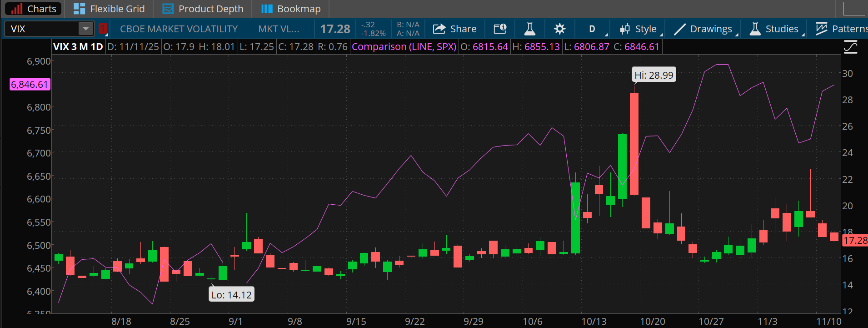The width and height of the screenshot is (868, 328).
Task: Click the red alert badge beside VIX
Action: (x=103, y=29)
